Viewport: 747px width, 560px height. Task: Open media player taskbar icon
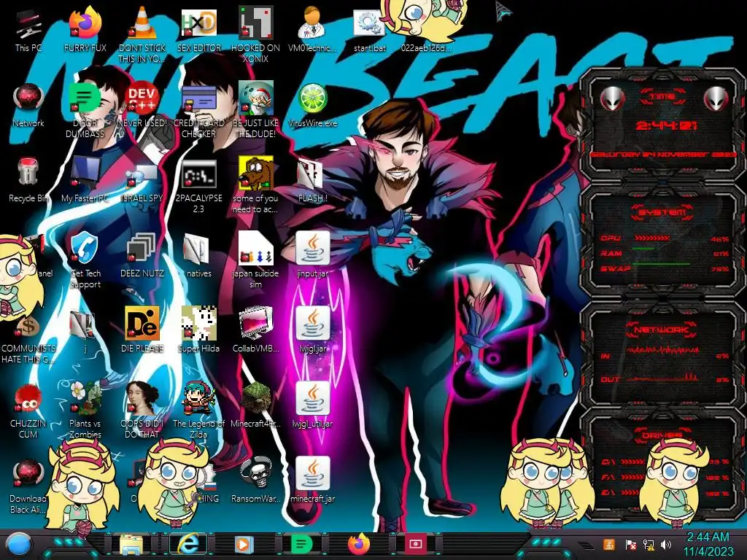[x=244, y=544]
